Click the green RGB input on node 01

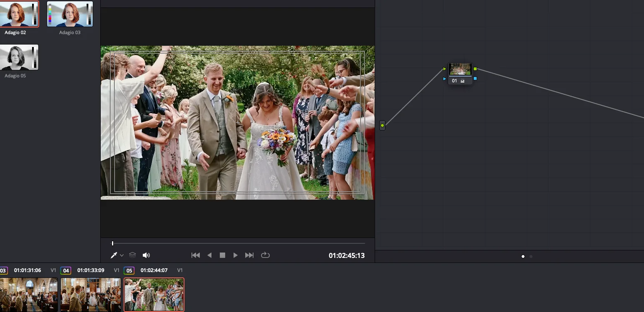445,69
